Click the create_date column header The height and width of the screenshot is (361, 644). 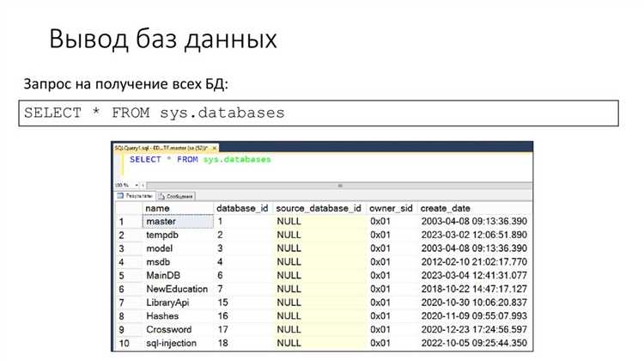coord(446,209)
